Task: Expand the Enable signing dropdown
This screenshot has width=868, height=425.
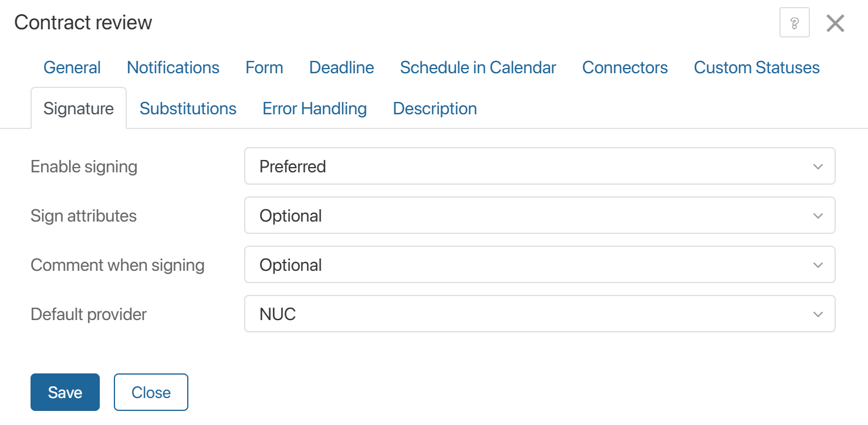Action: pyautogui.click(x=539, y=166)
